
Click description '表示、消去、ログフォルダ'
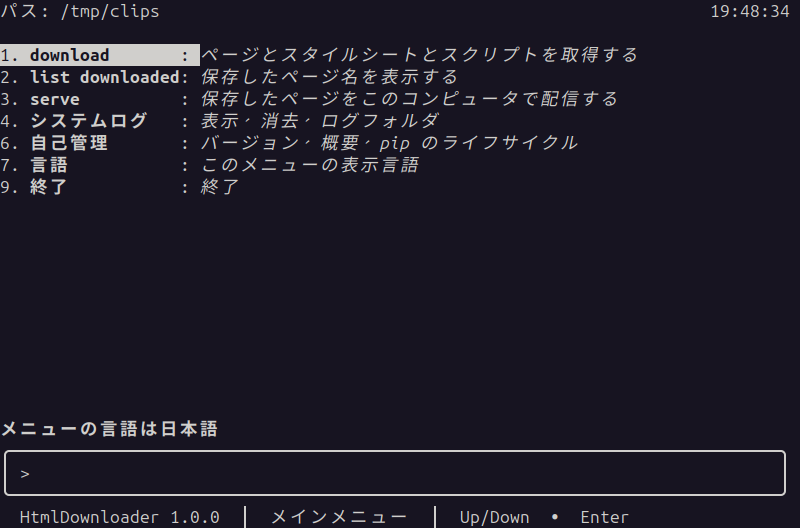320,121
